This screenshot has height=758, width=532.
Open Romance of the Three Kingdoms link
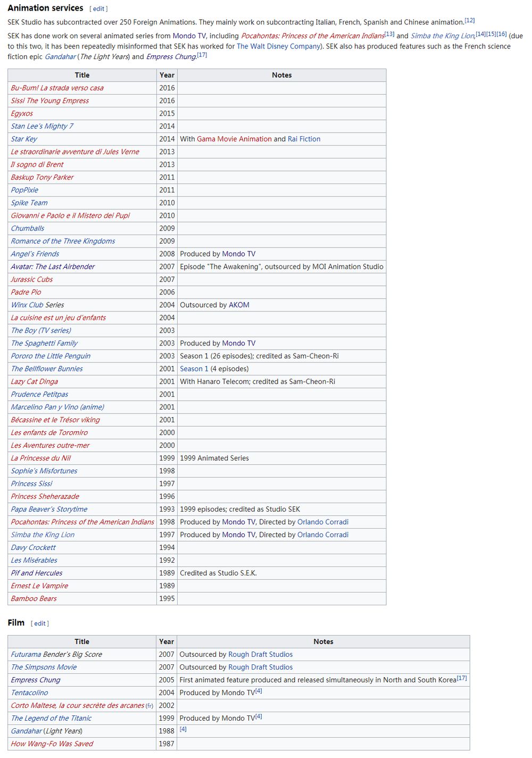pyautogui.click(x=63, y=241)
